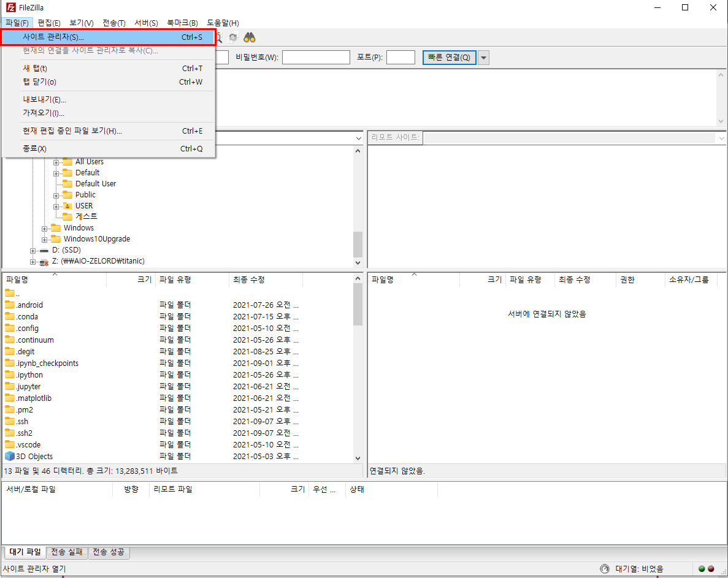This screenshot has height=578, width=728.
Task: Select 새 탭(t) menu entry
Action: 108,68
